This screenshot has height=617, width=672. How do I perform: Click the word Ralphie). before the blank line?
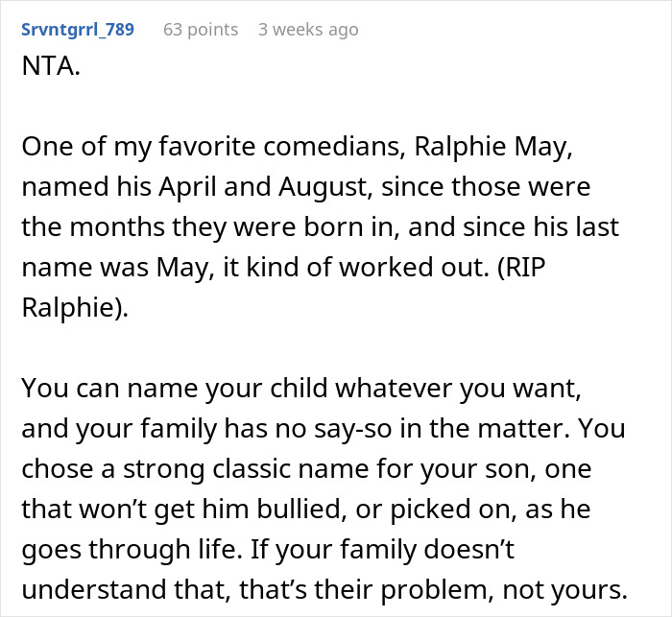(x=75, y=308)
